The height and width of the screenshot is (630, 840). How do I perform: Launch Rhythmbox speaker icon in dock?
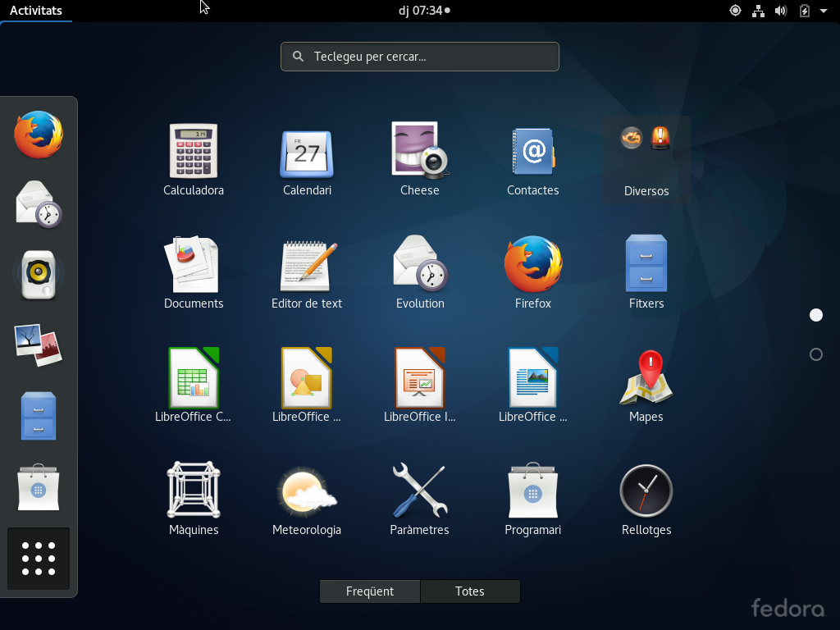click(x=39, y=274)
